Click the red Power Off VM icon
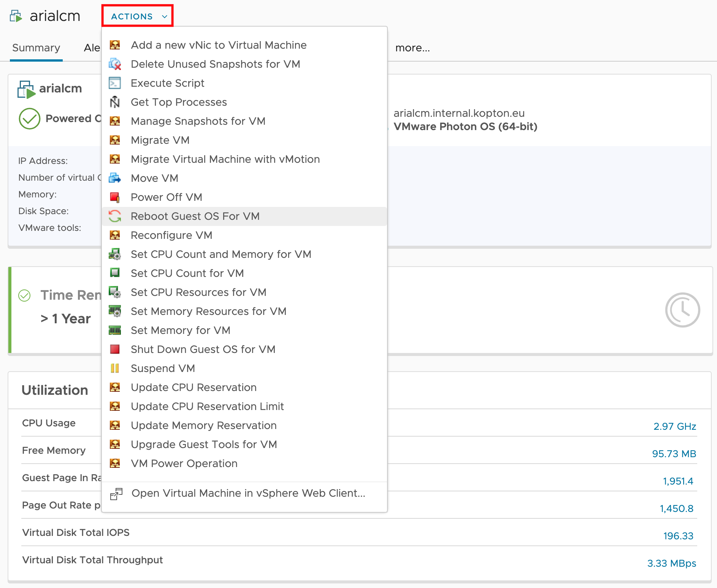This screenshot has width=717, height=588. [115, 197]
